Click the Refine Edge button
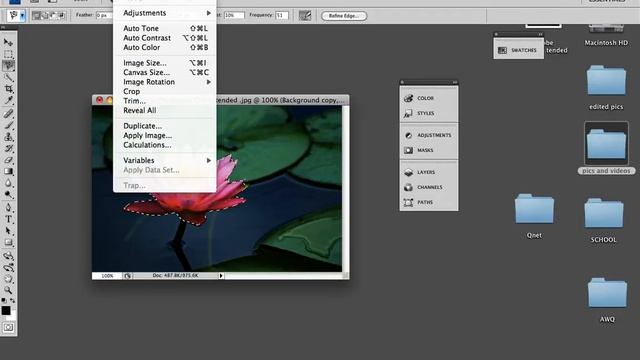Screen dimensions: 640x360 (344, 16)
